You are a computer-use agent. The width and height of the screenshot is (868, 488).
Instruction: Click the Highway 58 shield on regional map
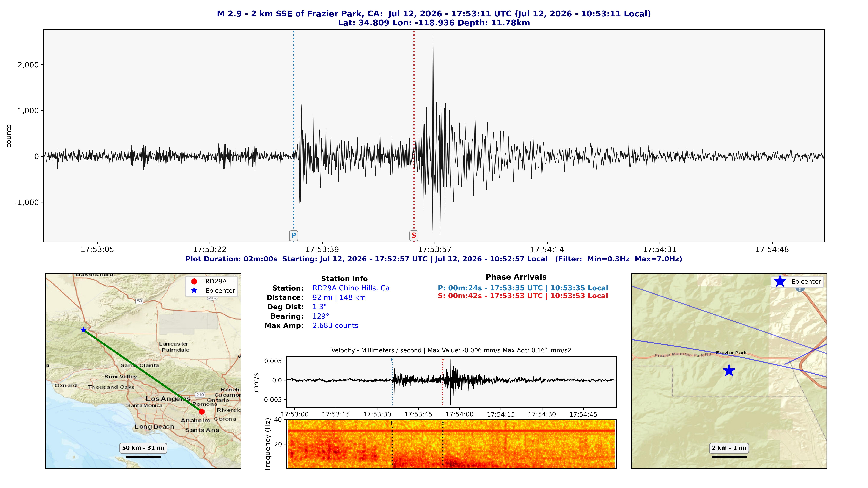[139, 301]
